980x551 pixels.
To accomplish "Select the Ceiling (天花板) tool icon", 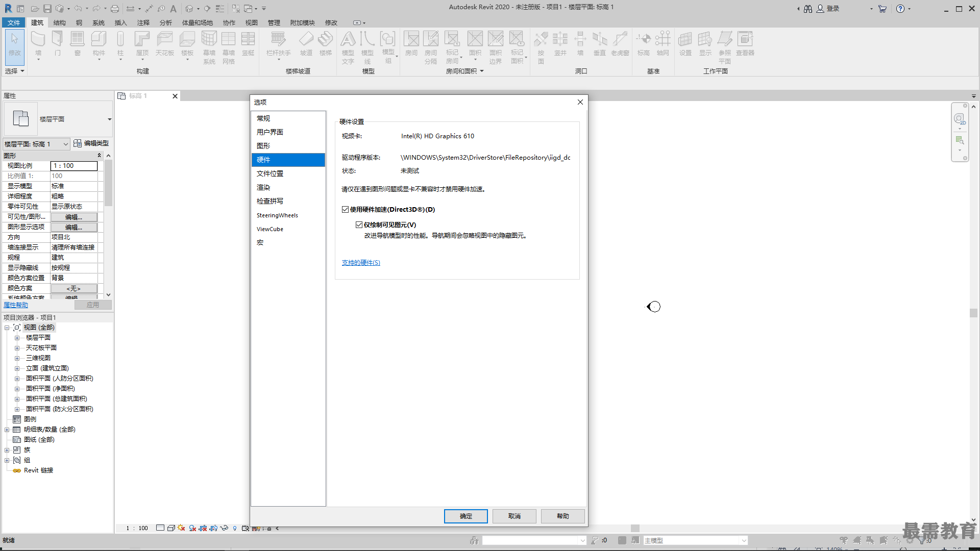I will point(164,40).
